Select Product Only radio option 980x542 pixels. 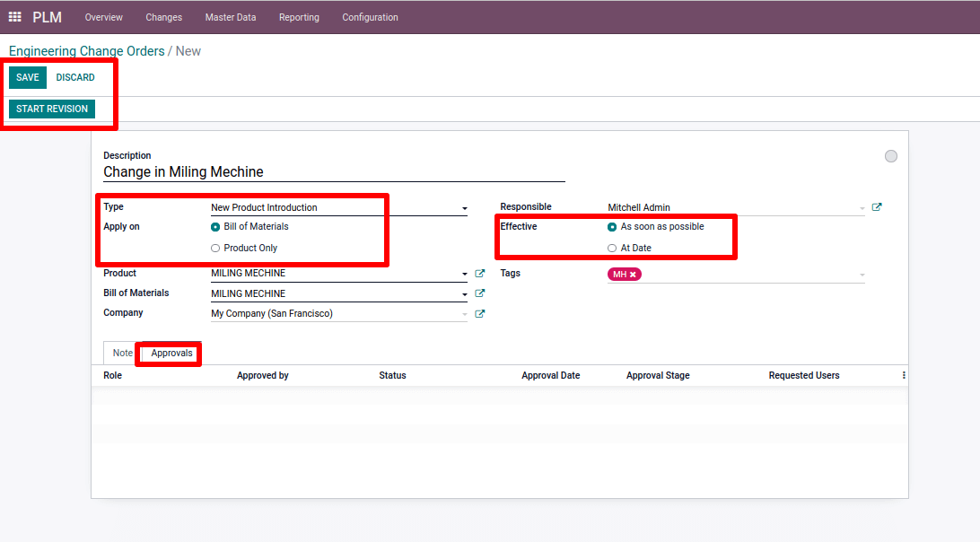pos(215,249)
